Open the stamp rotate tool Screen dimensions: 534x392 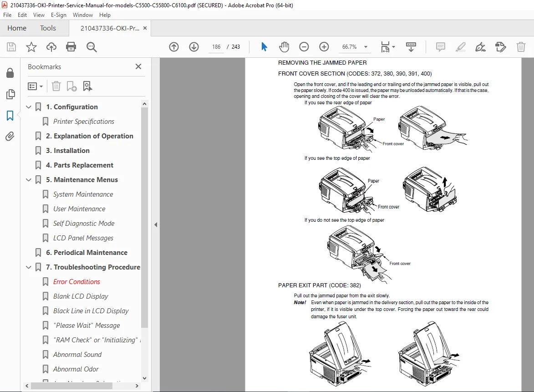(501, 46)
